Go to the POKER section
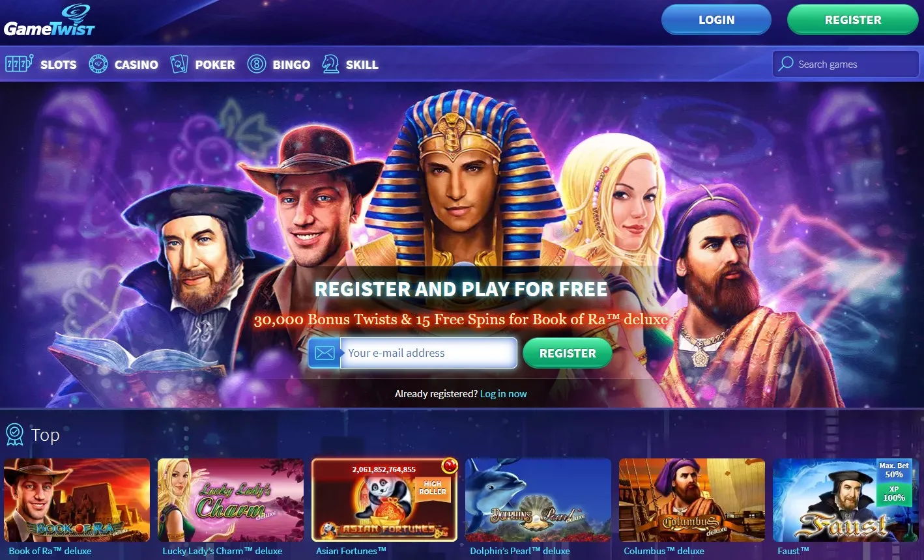 [215, 64]
